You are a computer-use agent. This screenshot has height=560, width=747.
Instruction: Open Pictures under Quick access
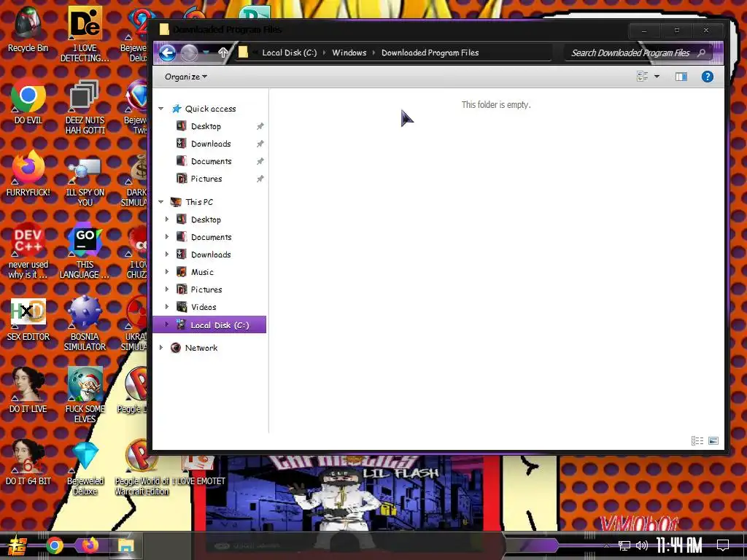point(206,179)
